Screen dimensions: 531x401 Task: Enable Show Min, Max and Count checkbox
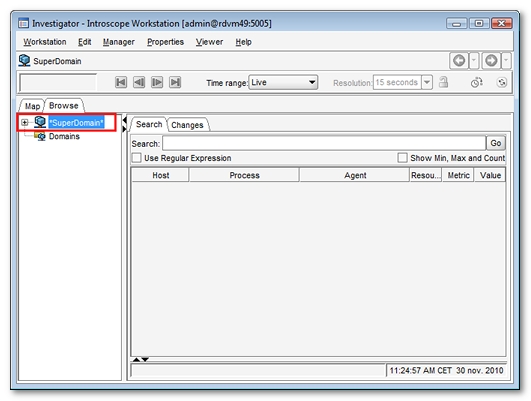pos(402,157)
